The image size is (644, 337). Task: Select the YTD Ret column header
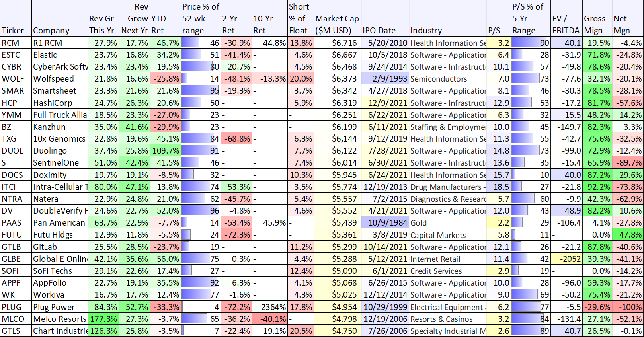pos(165,19)
